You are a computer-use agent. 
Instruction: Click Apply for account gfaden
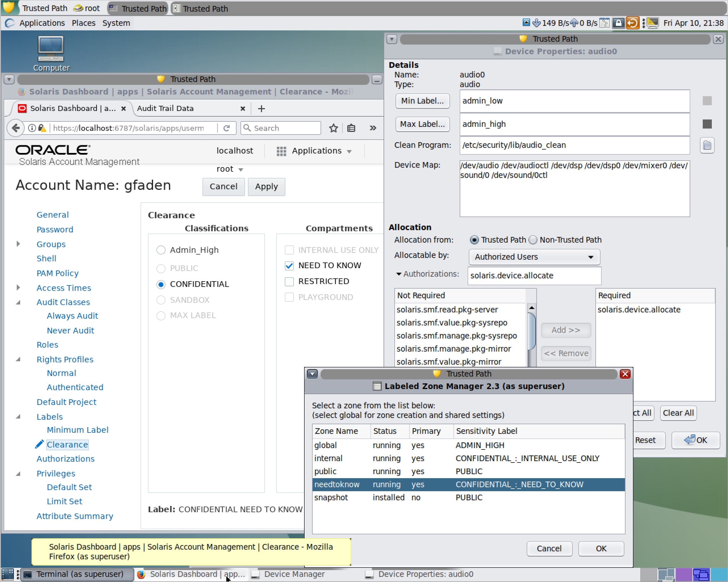coord(266,187)
